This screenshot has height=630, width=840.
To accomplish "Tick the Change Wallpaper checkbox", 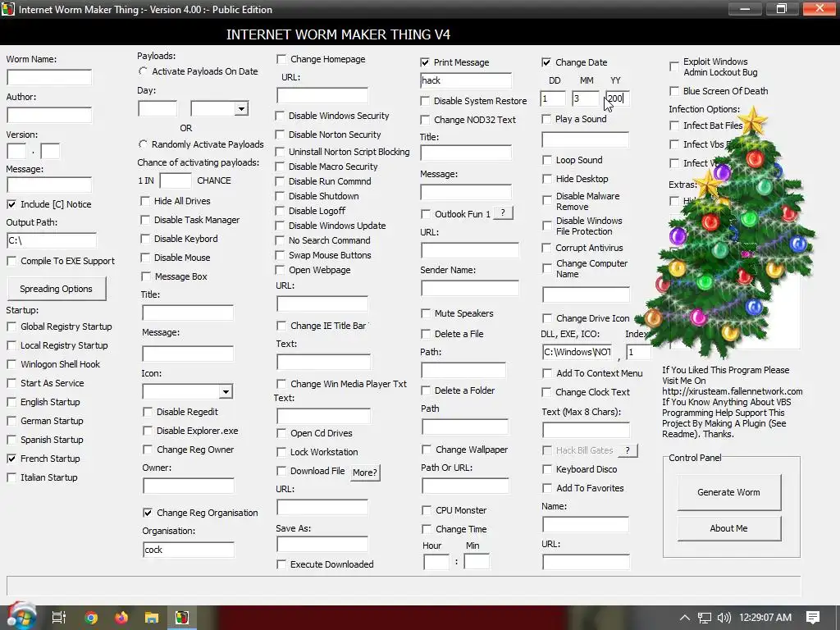I will coord(427,450).
